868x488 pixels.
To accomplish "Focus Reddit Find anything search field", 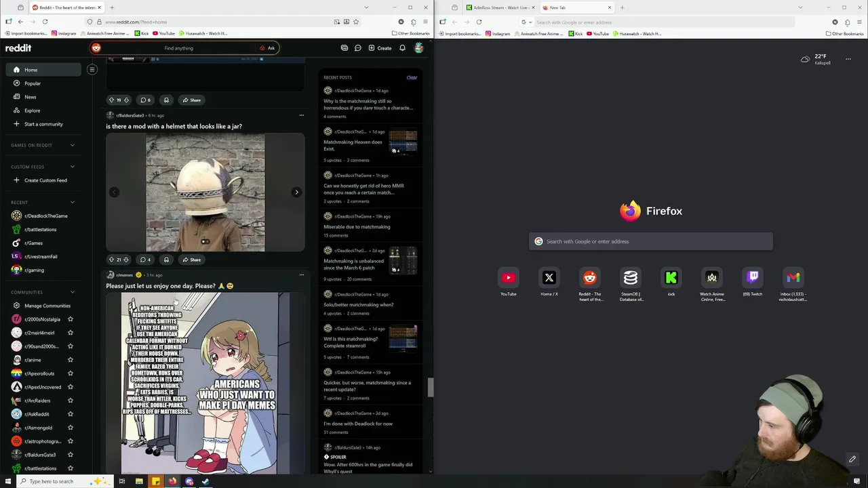I will [178, 48].
